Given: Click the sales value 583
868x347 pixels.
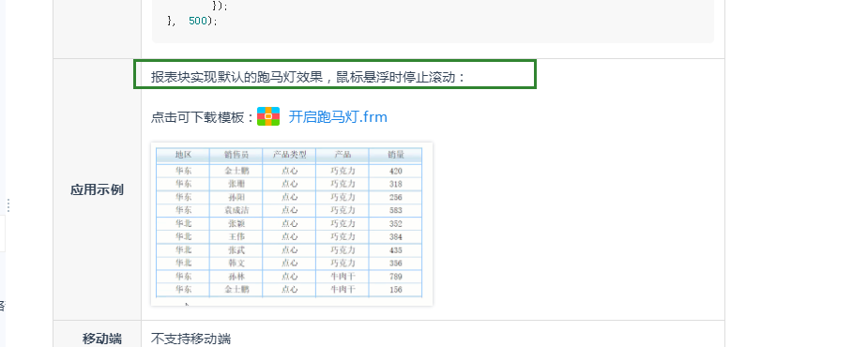Looking at the screenshot, I should click(x=396, y=210).
